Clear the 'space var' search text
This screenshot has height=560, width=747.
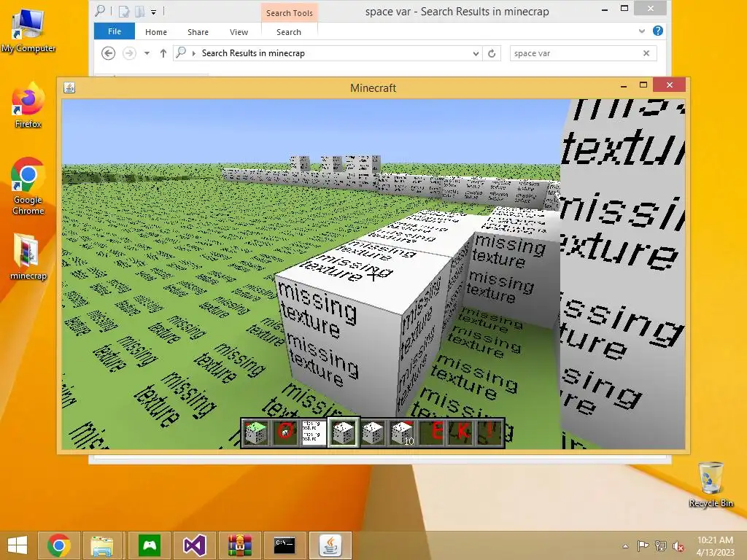pyautogui.click(x=646, y=53)
